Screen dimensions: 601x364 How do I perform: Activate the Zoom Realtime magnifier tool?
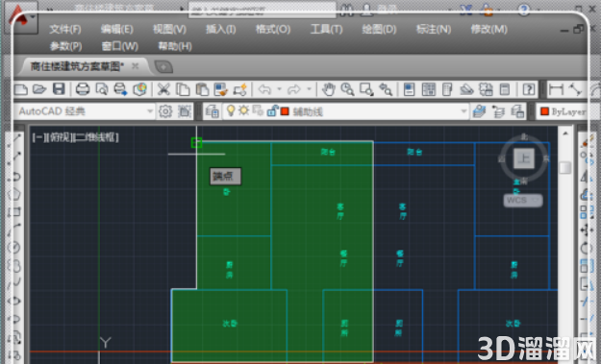pyautogui.click(x=347, y=89)
